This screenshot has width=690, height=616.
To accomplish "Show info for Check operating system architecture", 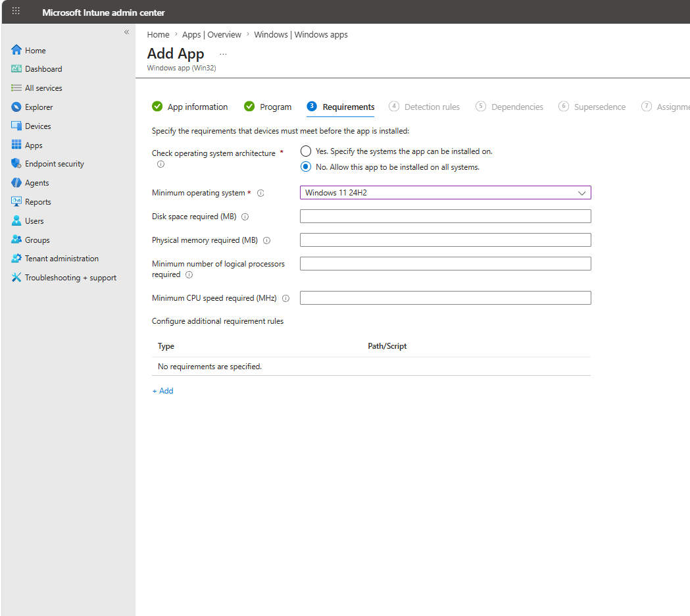I will click(x=161, y=165).
